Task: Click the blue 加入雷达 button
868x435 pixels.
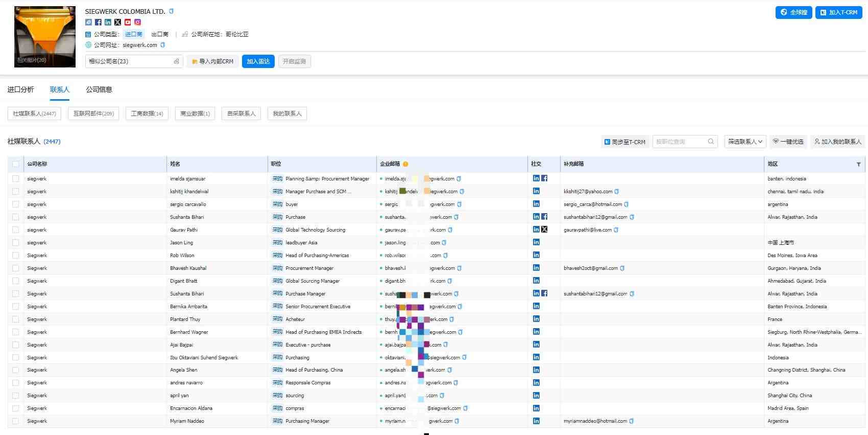Action: [x=258, y=61]
